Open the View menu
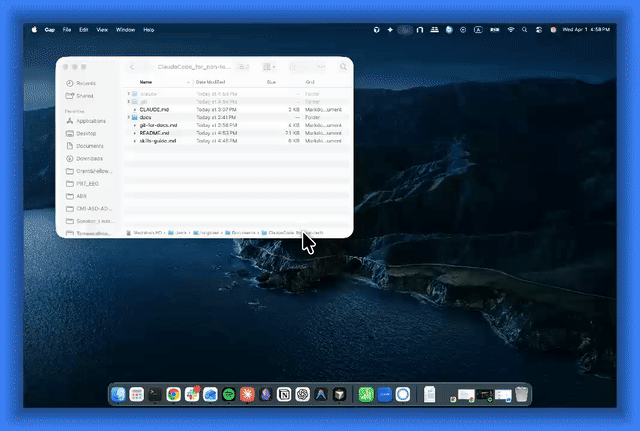The height and width of the screenshot is (431, 640). 102,30
